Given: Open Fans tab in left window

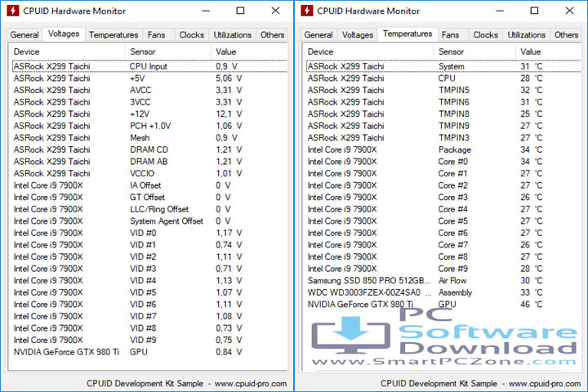Looking at the screenshot, I should [156, 35].
